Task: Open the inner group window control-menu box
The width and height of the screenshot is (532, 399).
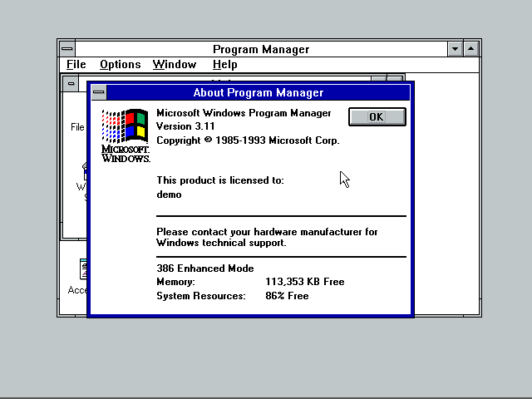Action: (x=71, y=83)
